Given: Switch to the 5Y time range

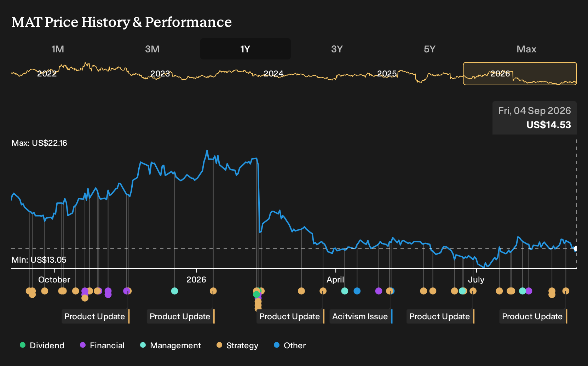Looking at the screenshot, I should tap(430, 49).
